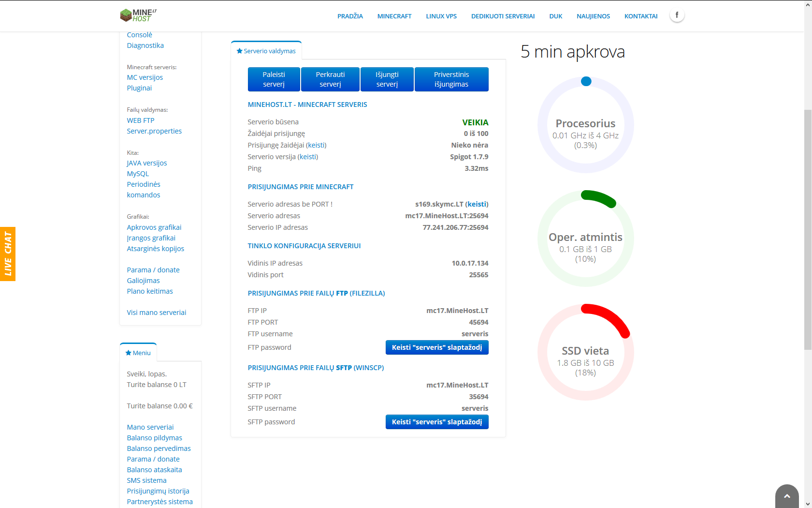Open MC versijos link

click(x=145, y=77)
